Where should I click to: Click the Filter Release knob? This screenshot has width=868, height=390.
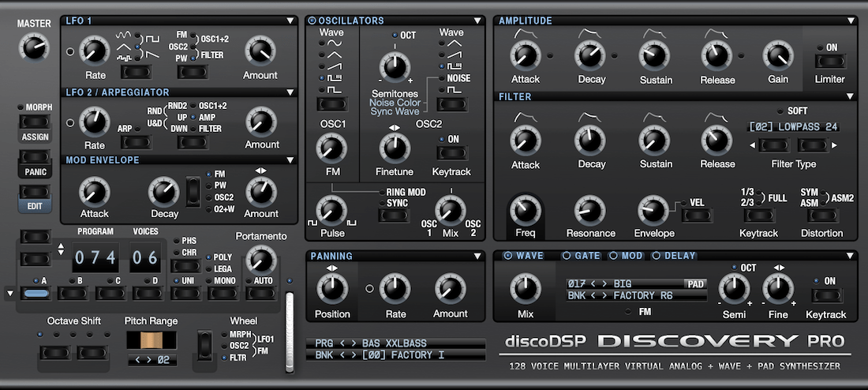pos(716,141)
